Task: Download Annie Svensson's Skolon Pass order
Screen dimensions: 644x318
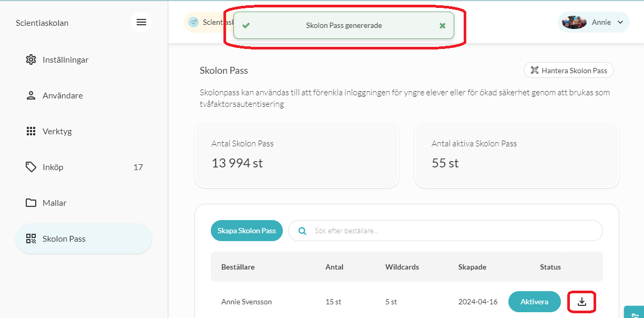Action: coord(581,302)
